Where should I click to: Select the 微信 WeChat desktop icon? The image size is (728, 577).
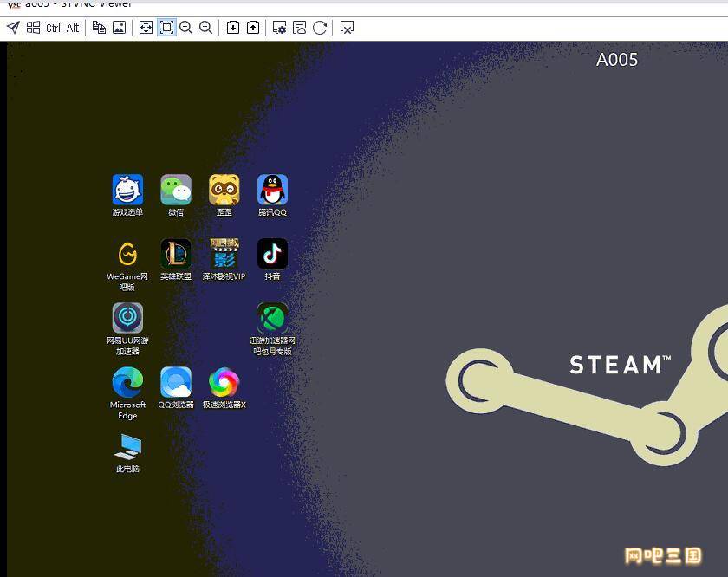(x=176, y=196)
